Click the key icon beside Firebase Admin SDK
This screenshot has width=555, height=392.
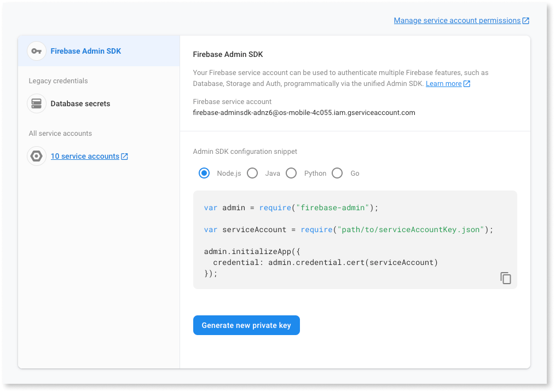click(x=36, y=51)
